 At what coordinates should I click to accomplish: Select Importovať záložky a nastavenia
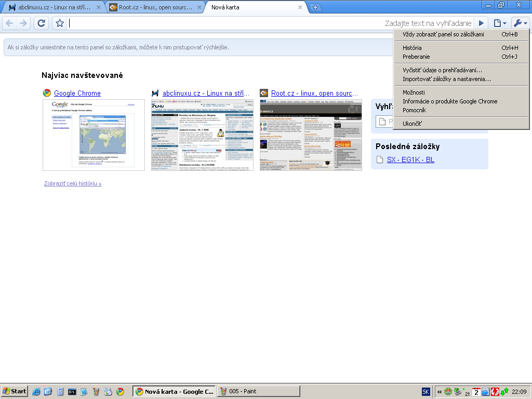[461, 79]
